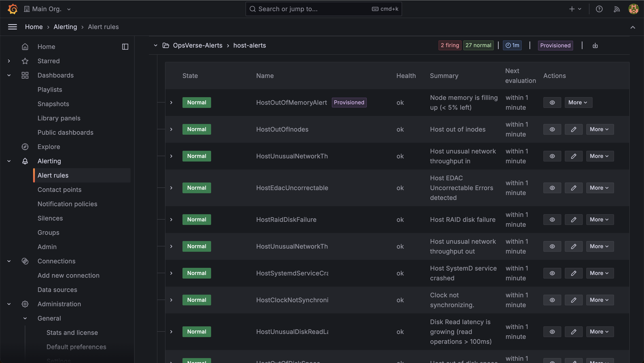644x363 pixels.
Task: Click the Name column header
Action: click(x=265, y=76)
